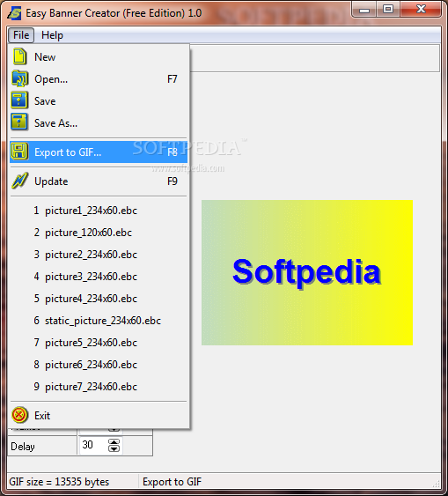Open recent file picture4_234x60.ebc
Viewport: 448px width, 496px height.
point(99,299)
